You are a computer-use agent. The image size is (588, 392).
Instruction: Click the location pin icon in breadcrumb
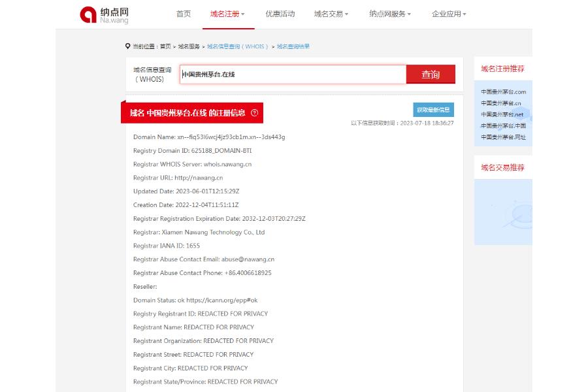coord(127,46)
